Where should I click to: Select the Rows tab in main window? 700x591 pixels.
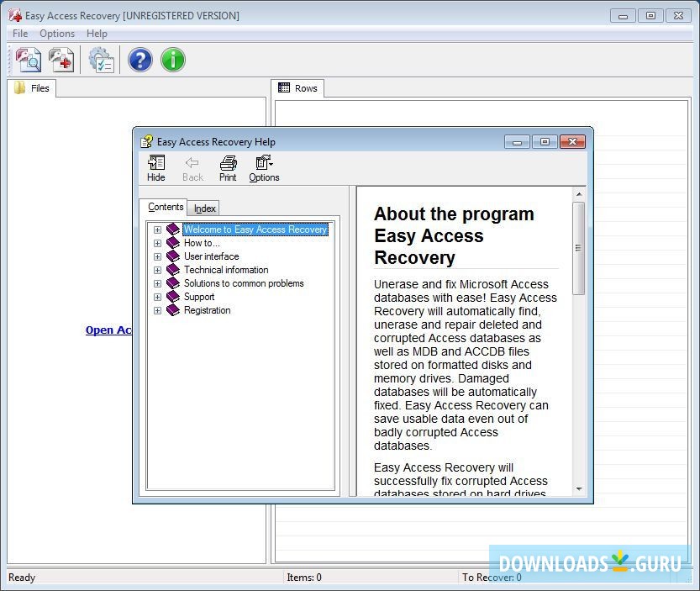click(297, 88)
